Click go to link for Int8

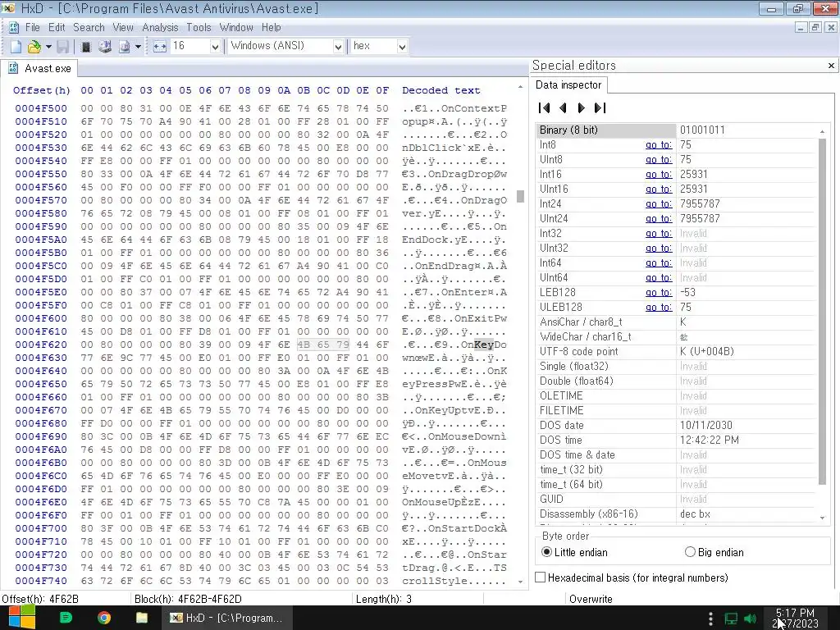[659, 144]
